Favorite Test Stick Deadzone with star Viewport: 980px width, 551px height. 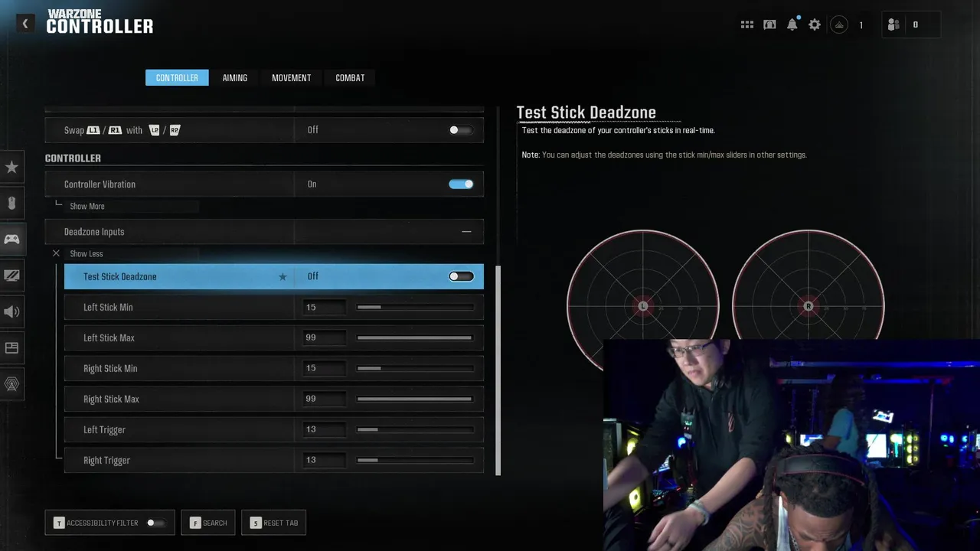pos(283,277)
